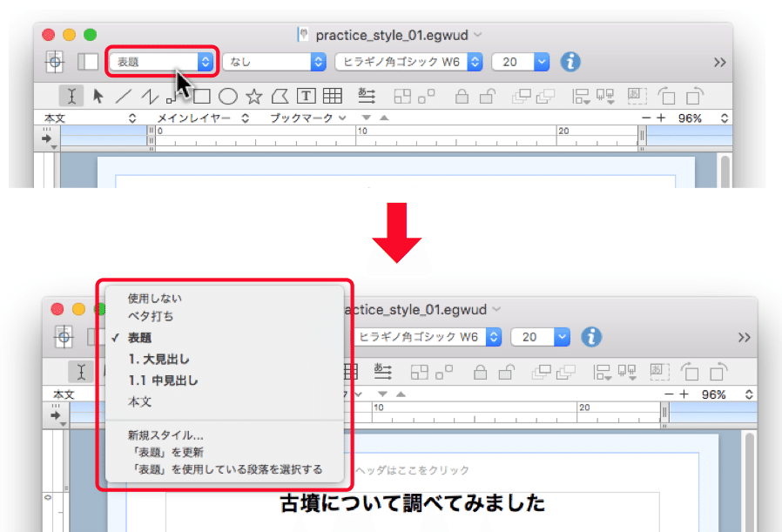Viewport: 782px width, 532px height.
Task: Click text wrap icon in lower window
Action: (659, 372)
